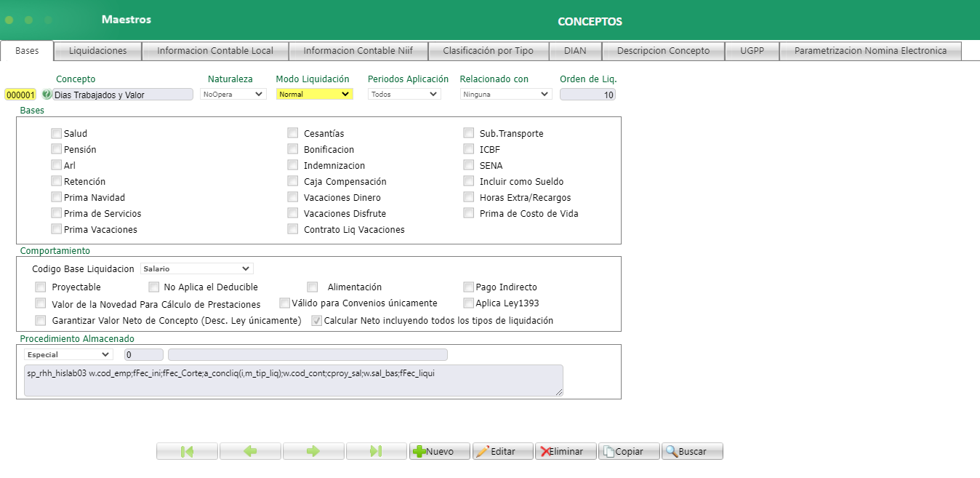This screenshot has width=980, height=478.
Task: Open the Modo Liquidación dropdown
Action: coord(315,94)
